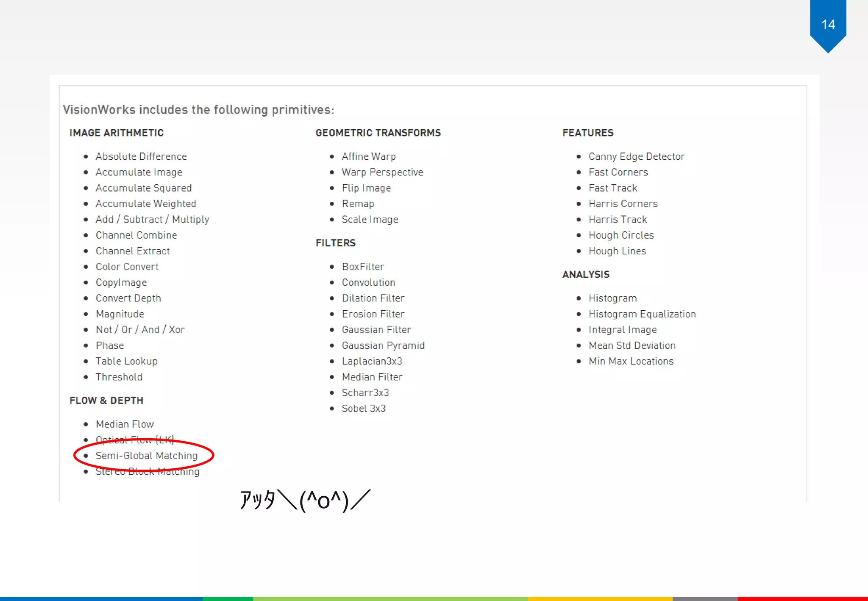Click the Japanese emoticon caption text
Image resolution: width=868 pixels, height=601 pixels.
click(305, 500)
